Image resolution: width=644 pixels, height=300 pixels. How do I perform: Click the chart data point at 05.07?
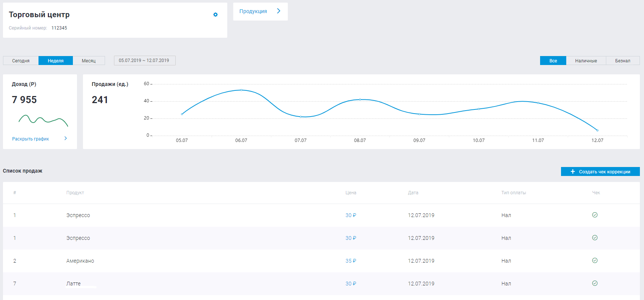[x=182, y=114]
